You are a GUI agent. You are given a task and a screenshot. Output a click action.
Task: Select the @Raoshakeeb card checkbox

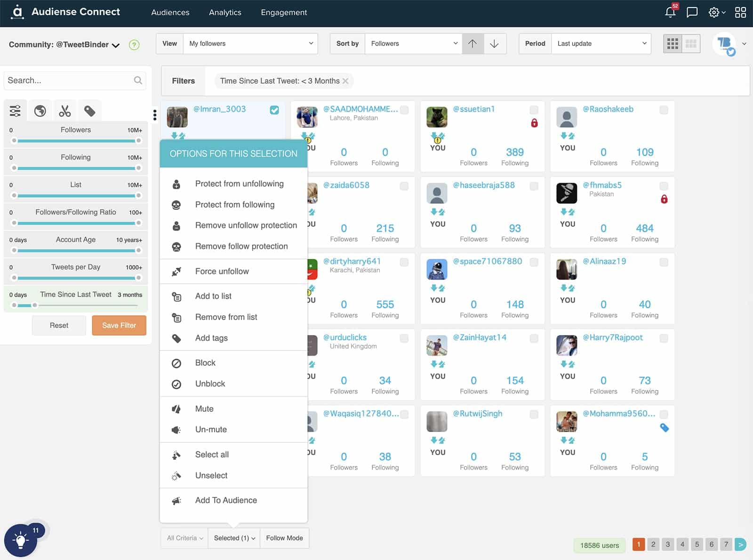pos(664,110)
